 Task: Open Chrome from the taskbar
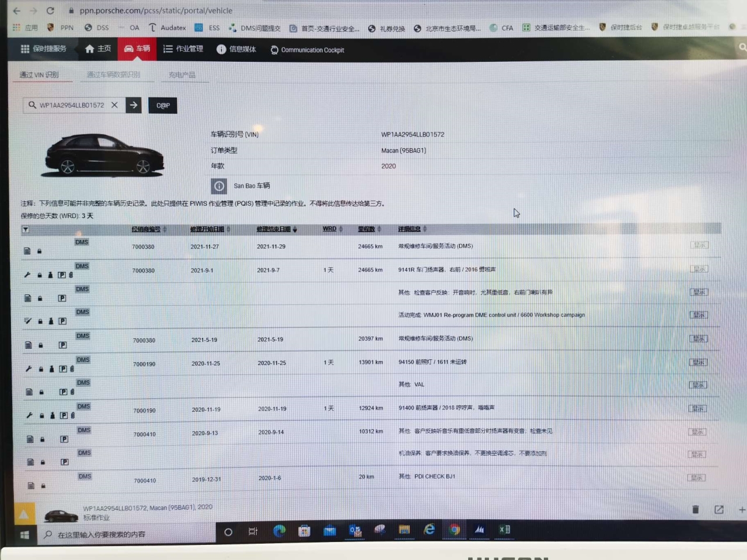pyautogui.click(x=454, y=530)
